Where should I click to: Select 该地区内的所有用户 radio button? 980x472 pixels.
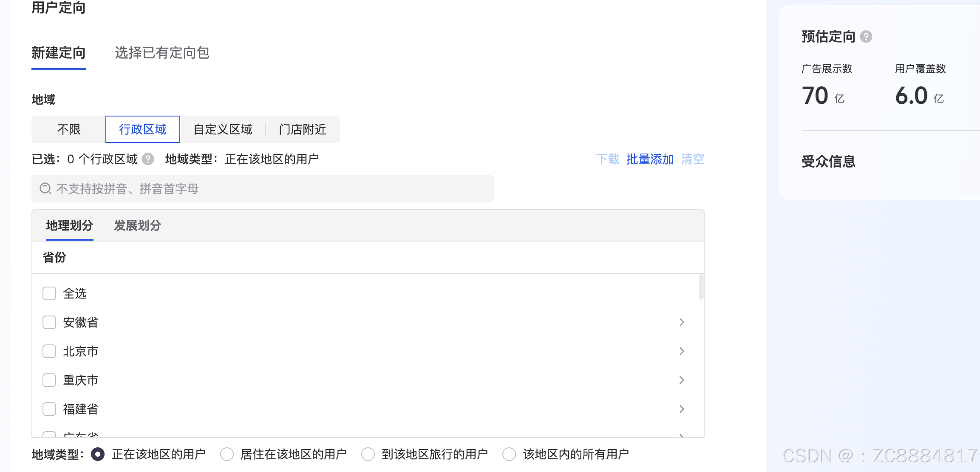(509, 454)
